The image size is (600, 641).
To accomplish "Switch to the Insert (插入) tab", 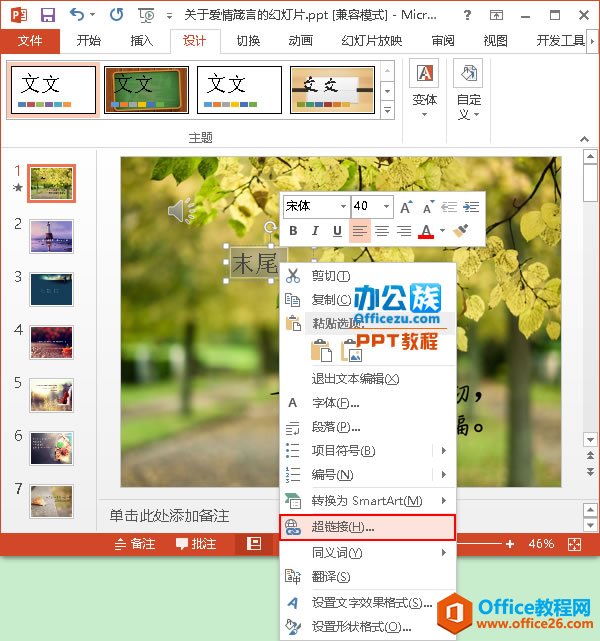I will click(141, 40).
